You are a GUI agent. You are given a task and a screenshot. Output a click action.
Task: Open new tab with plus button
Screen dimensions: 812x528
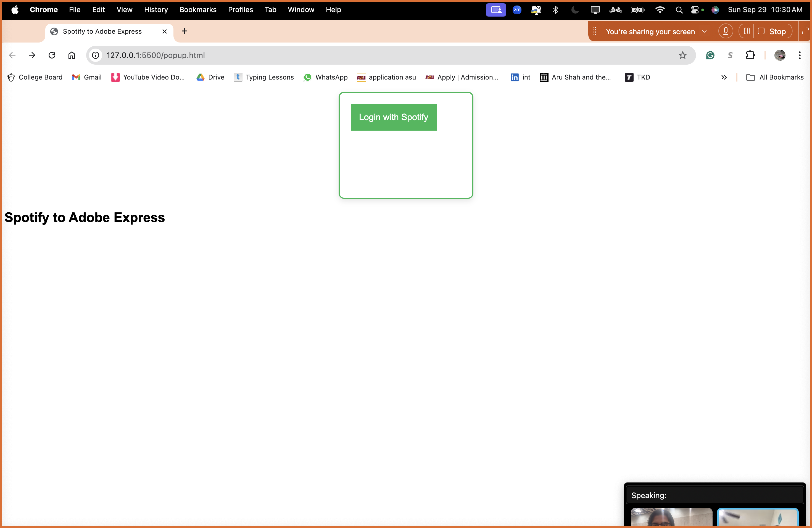pyautogui.click(x=184, y=31)
